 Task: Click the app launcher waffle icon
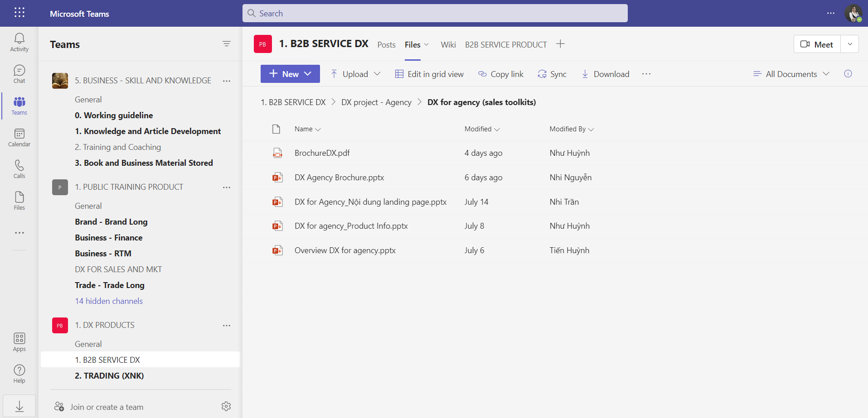pyautogui.click(x=19, y=13)
